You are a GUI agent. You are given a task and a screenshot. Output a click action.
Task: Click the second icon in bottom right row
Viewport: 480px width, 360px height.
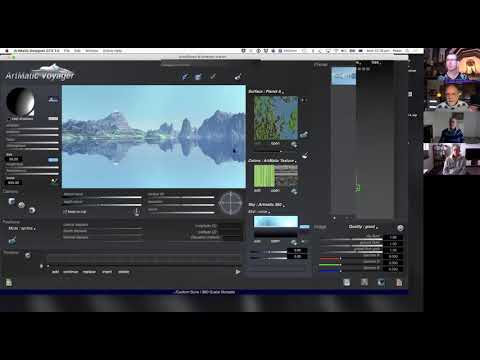364,283
